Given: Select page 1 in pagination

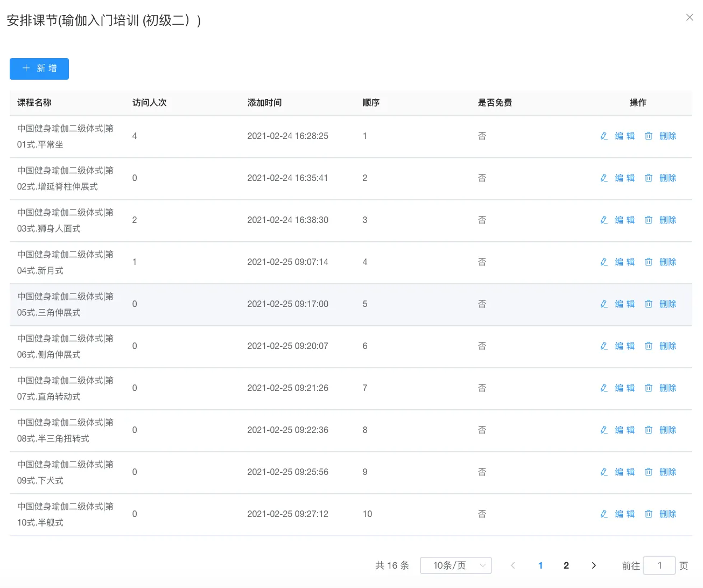Looking at the screenshot, I should pyautogui.click(x=540, y=565).
